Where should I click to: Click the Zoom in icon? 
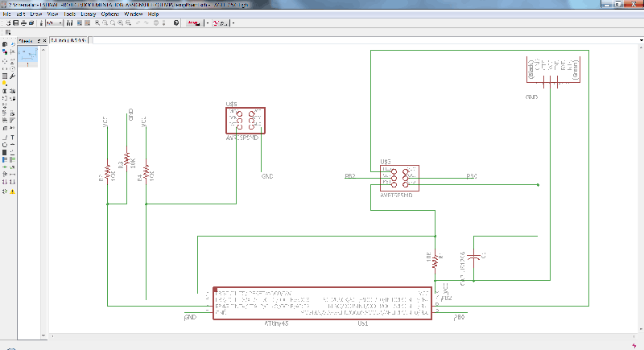(x=105, y=23)
